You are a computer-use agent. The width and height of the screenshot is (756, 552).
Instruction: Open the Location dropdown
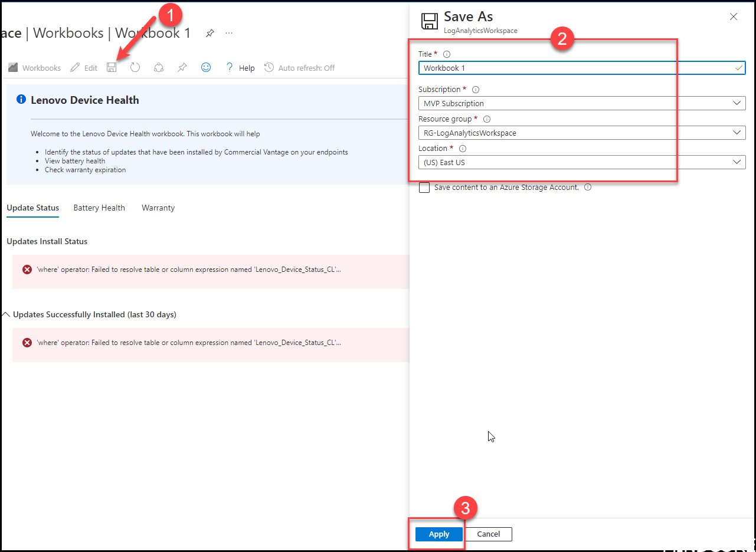(737, 162)
